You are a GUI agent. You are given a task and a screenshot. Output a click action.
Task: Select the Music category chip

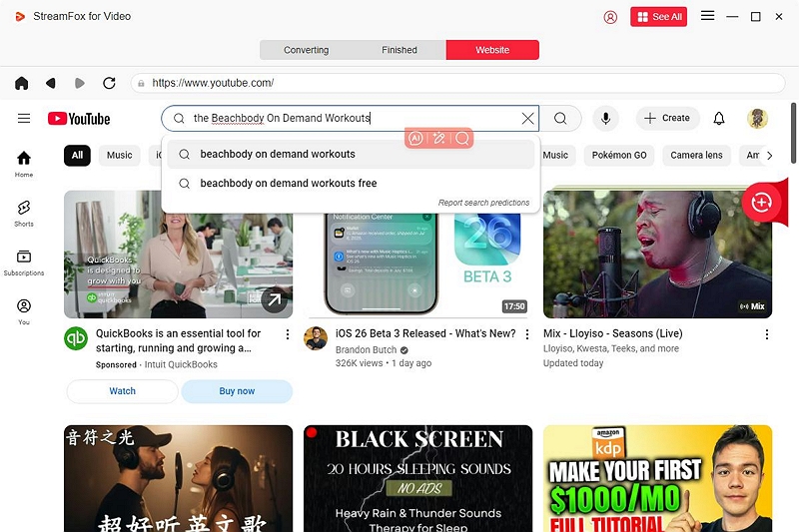click(x=120, y=156)
